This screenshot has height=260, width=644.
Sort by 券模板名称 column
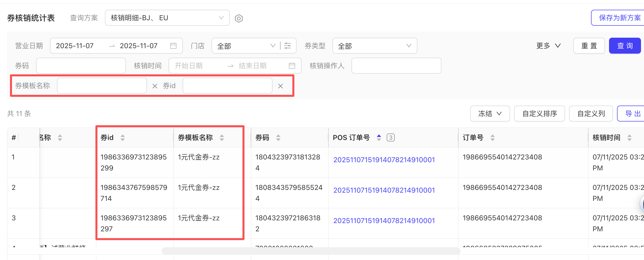222,138
